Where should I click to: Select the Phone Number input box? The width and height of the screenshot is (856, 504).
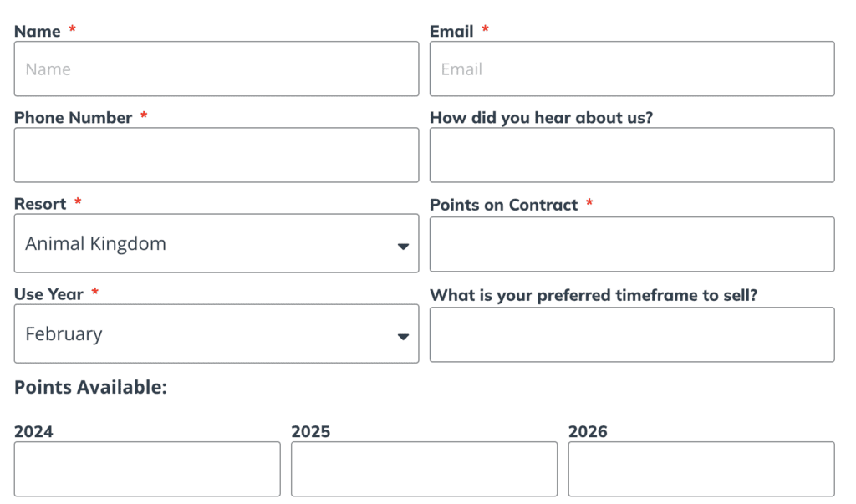click(217, 155)
